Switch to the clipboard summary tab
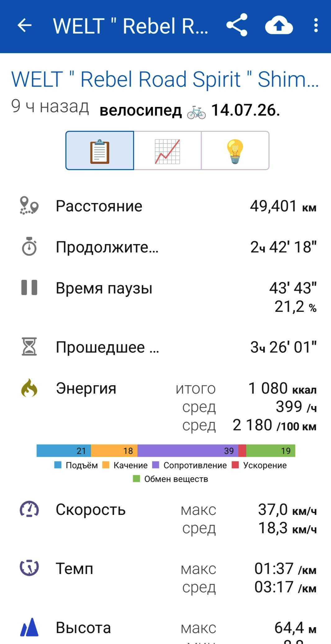 pyautogui.click(x=100, y=151)
